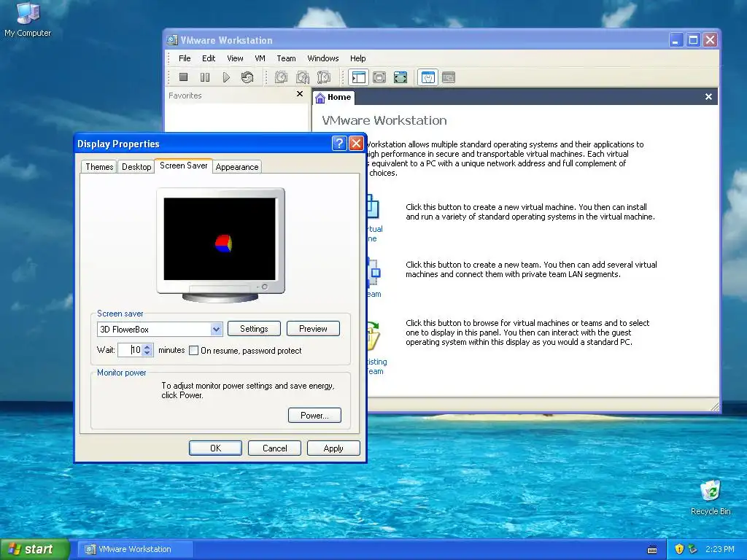Click the 2:23 PM system clock
The width and height of the screenshot is (747, 560).
click(719, 549)
